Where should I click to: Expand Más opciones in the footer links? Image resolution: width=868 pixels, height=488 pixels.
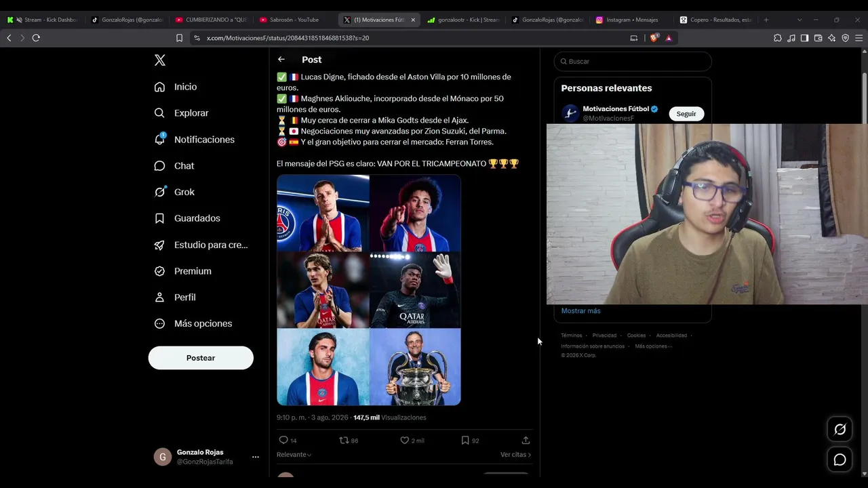(654, 346)
